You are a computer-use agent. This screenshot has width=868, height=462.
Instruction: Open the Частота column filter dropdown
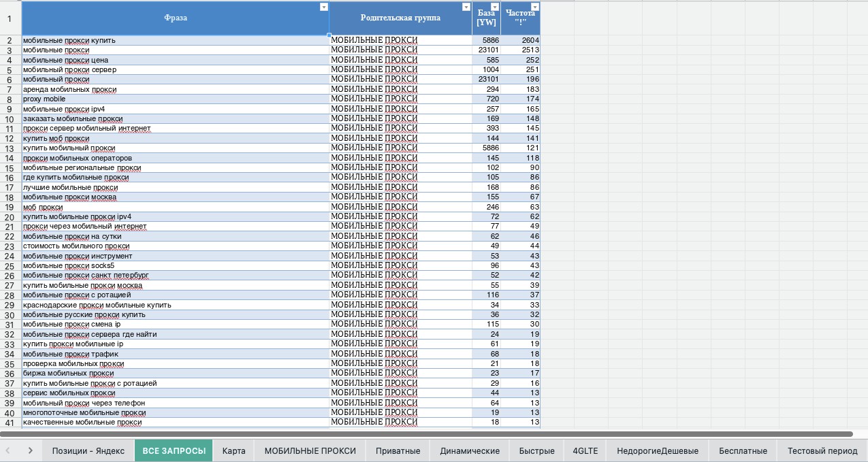tap(534, 7)
